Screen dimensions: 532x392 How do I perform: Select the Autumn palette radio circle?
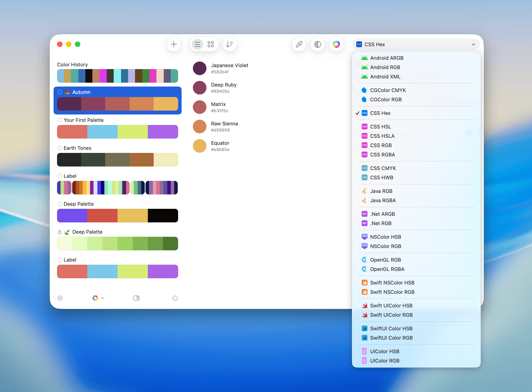pos(60,92)
